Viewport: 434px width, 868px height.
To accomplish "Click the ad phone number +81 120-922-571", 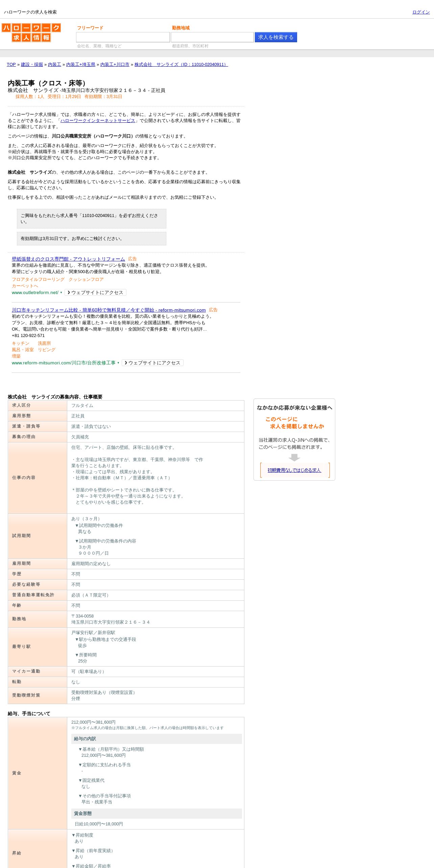I will coord(28,336).
